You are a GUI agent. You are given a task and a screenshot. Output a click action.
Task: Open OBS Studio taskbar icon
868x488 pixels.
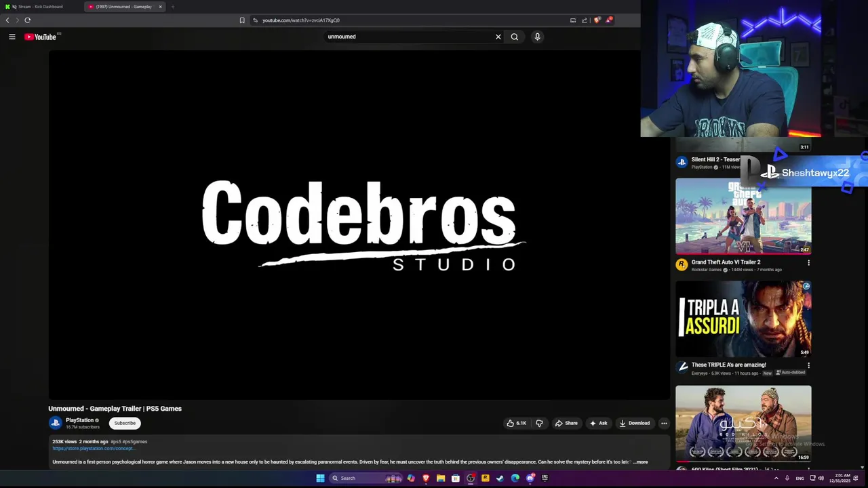pos(471,478)
